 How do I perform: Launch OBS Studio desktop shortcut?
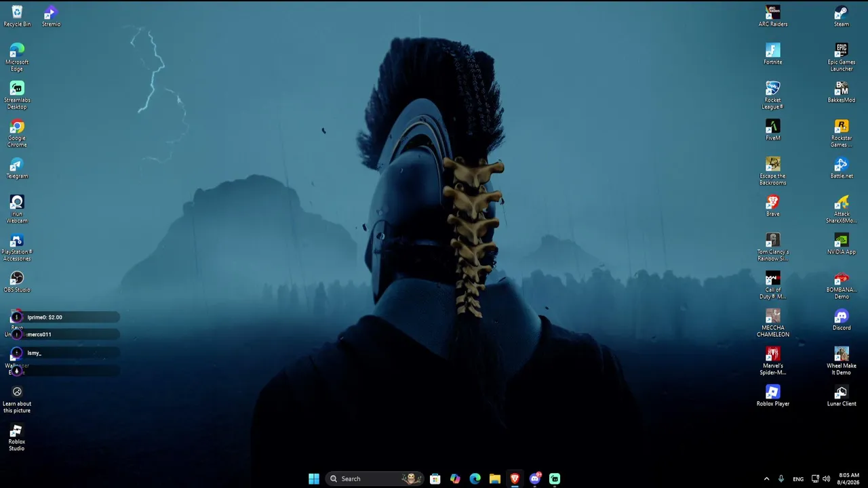[x=17, y=282]
